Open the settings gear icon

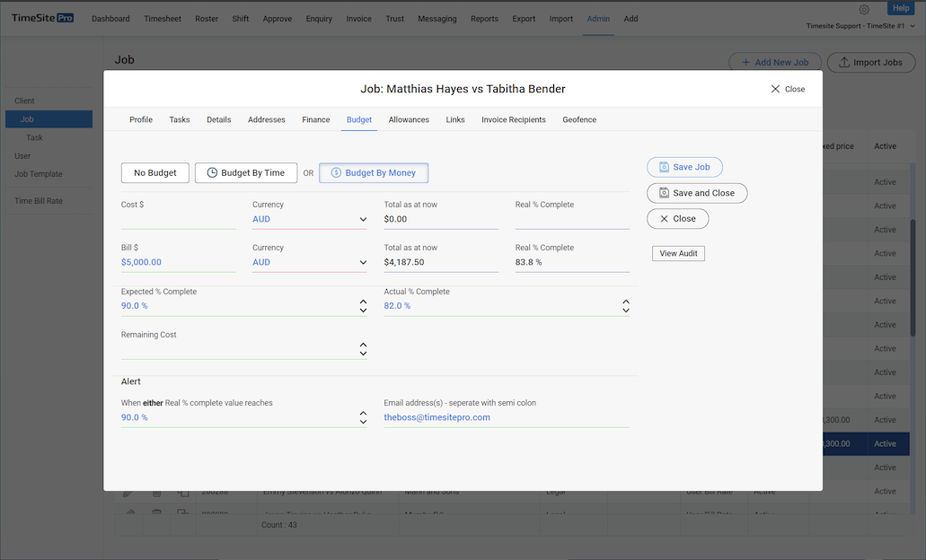(864, 10)
